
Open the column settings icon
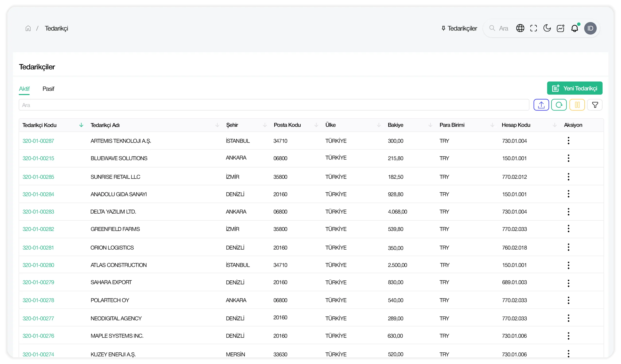(x=577, y=105)
